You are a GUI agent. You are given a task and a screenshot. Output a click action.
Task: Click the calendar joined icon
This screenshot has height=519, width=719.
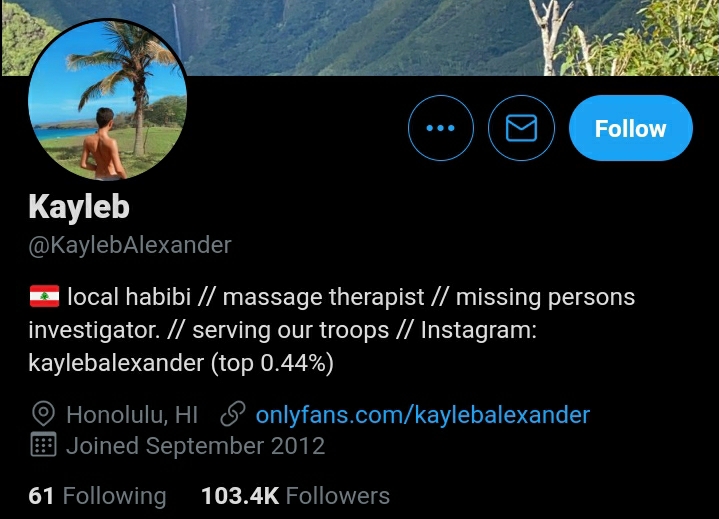coord(44,445)
